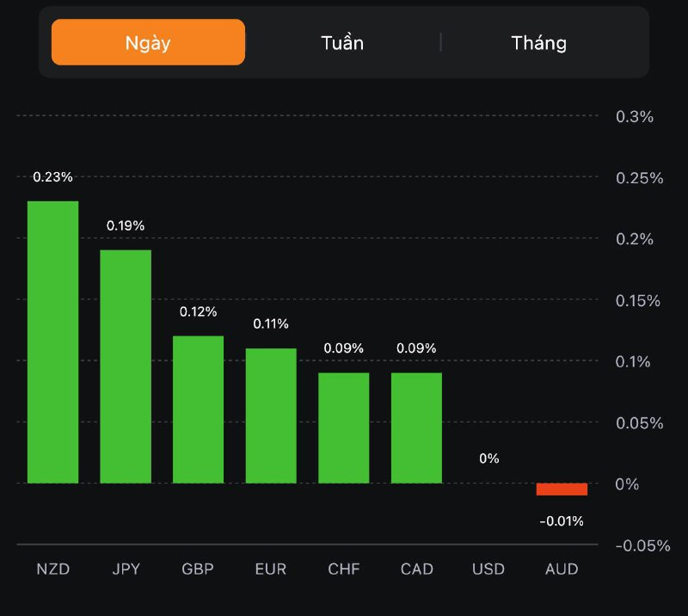Click the 0.23% value above NZD
Viewport: 688px width, 616px height.
pos(52,176)
